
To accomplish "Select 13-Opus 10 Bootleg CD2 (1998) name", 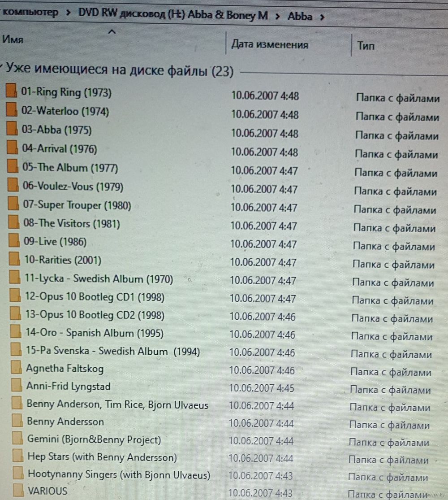I will pyautogui.click(x=95, y=315).
